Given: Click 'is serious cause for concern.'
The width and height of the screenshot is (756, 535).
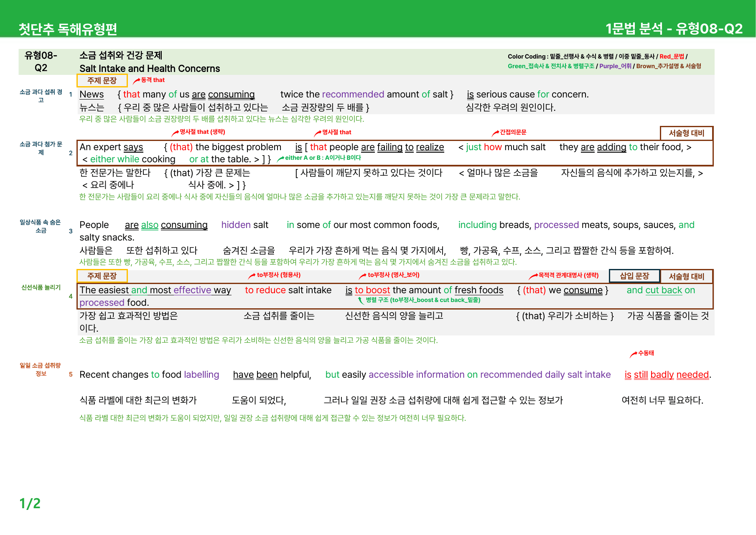Looking at the screenshot, I should tap(528, 95).
